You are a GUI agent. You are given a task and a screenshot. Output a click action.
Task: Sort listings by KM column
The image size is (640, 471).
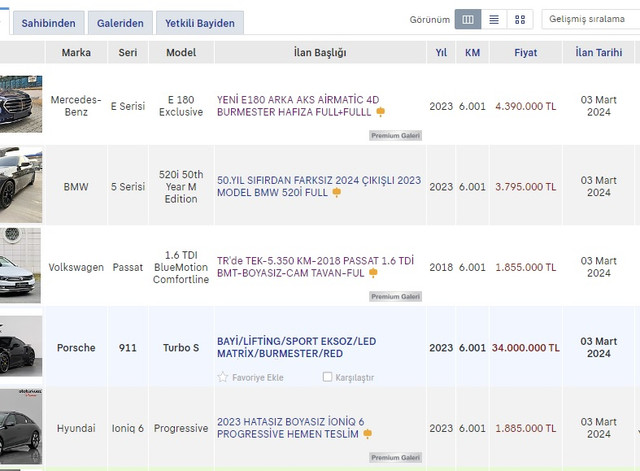pyautogui.click(x=472, y=52)
